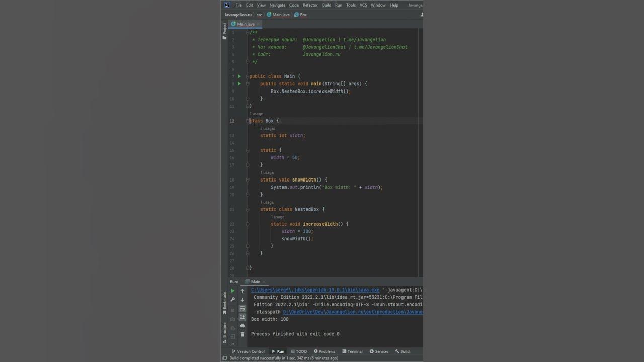Run main method via gutter arrow line 8
Viewport: 644px width, 362px height.
tap(239, 84)
